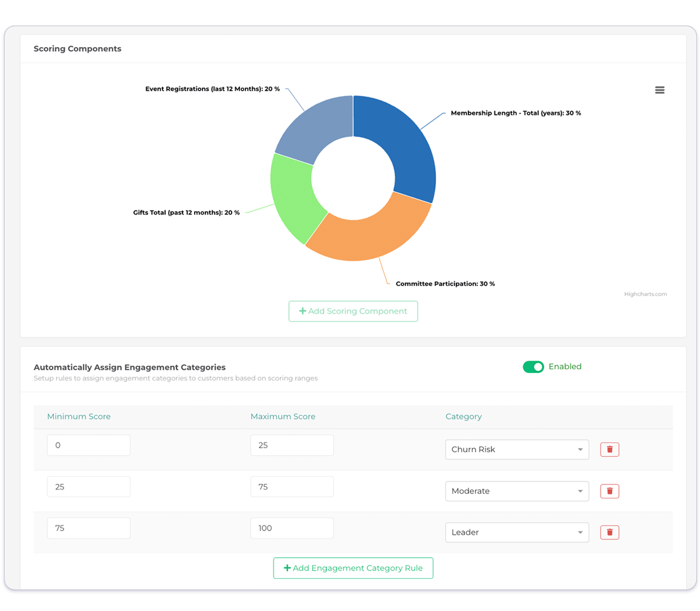Click the maximum score field containing 100

(x=292, y=528)
